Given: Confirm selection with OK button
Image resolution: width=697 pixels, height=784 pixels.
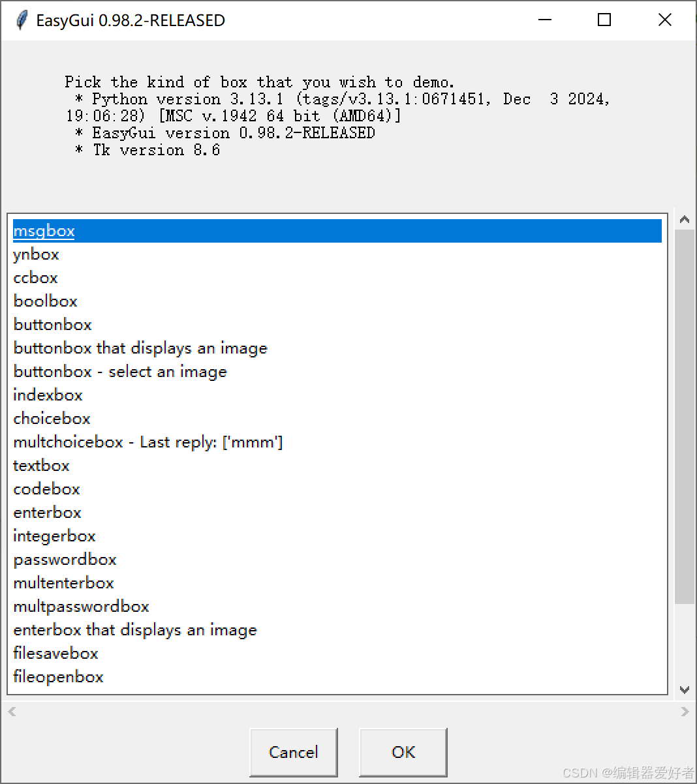Looking at the screenshot, I should [403, 752].
